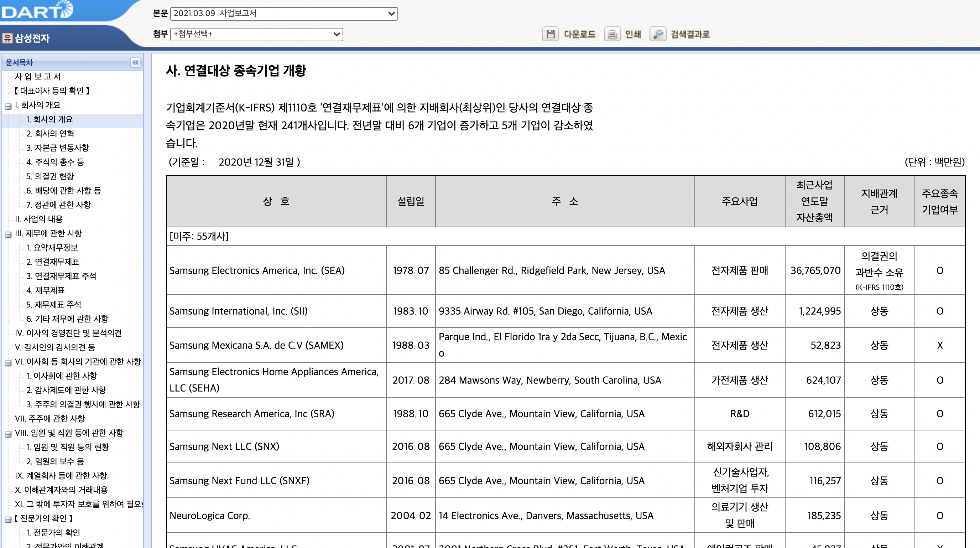This screenshot has width=980, height=548.
Task: Open 6. 배당에 관한 사항 등
Action: click(63, 190)
